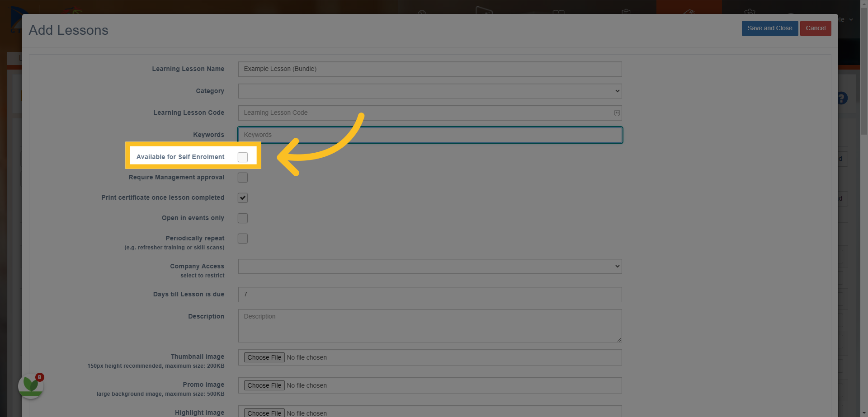Edit the Learning Lesson Name field
The width and height of the screenshot is (868, 417).
(430, 69)
